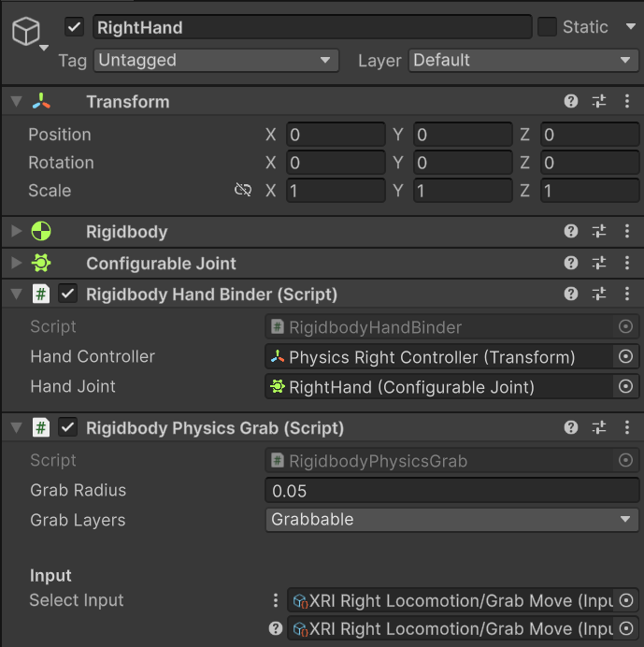
Task: Click the Position Y value field
Action: [x=463, y=135]
